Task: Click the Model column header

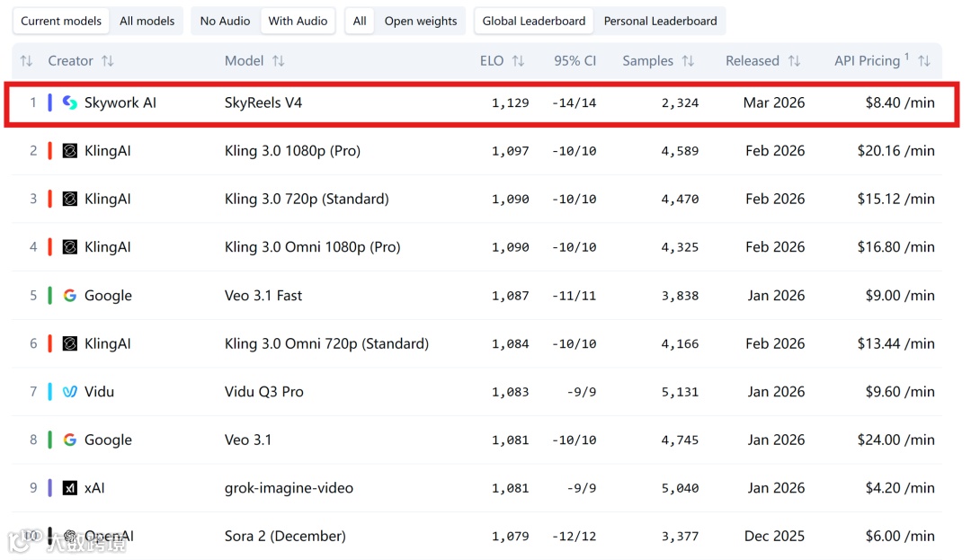Action: (x=244, y=60)
